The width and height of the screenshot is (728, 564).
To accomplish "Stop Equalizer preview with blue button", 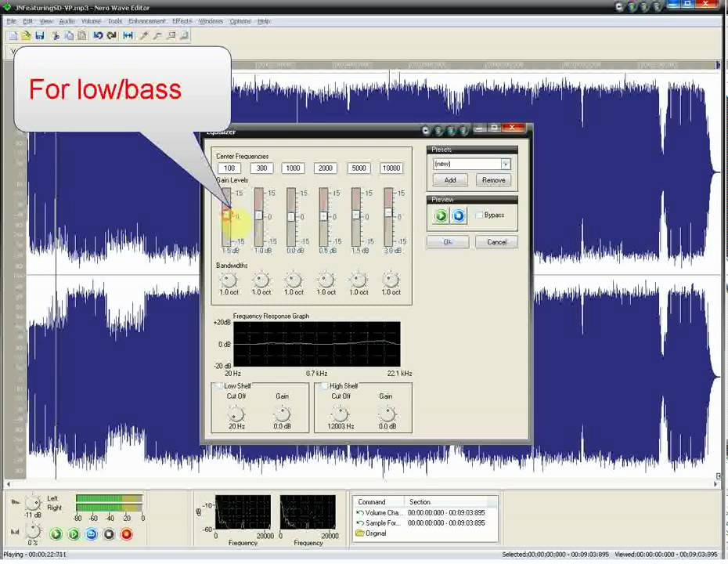I will pos(459,216).
